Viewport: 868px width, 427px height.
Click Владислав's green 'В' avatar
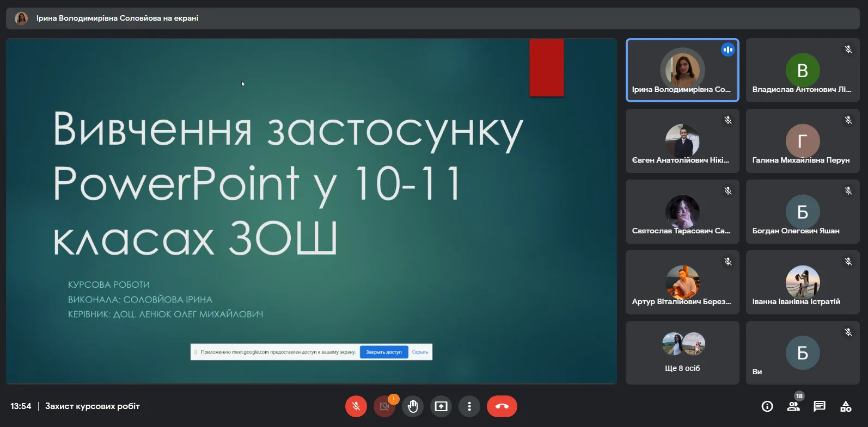point(803,70)
